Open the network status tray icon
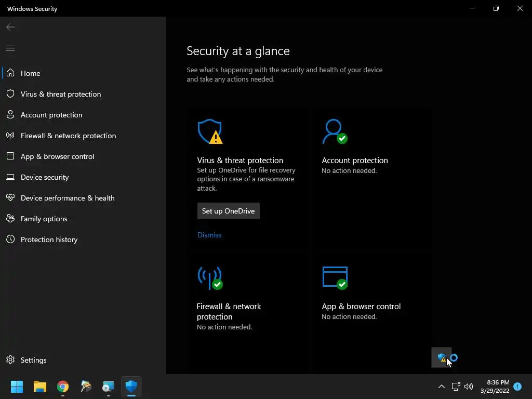This screenshot has height=399, width=532. click(x=456, y=387)
